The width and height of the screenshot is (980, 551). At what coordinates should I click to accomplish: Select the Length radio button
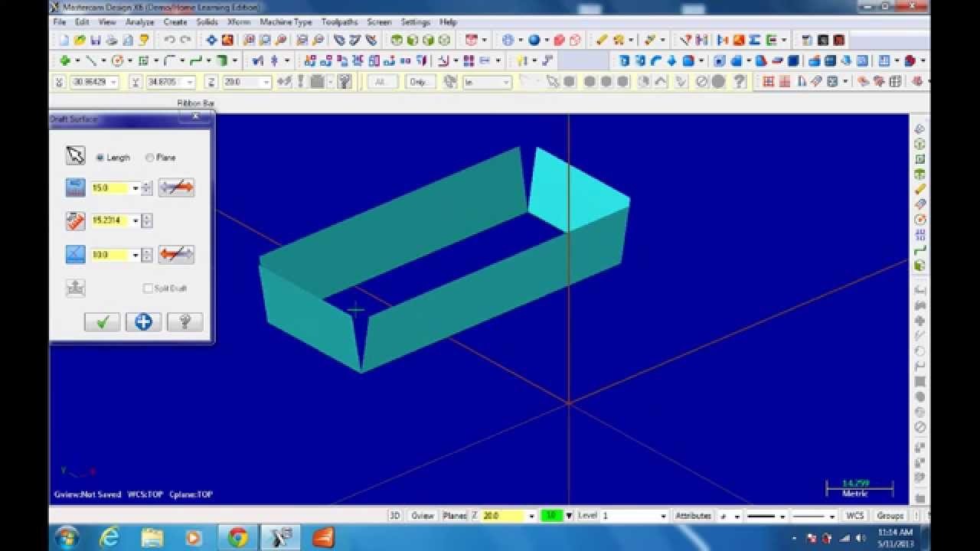100,158
